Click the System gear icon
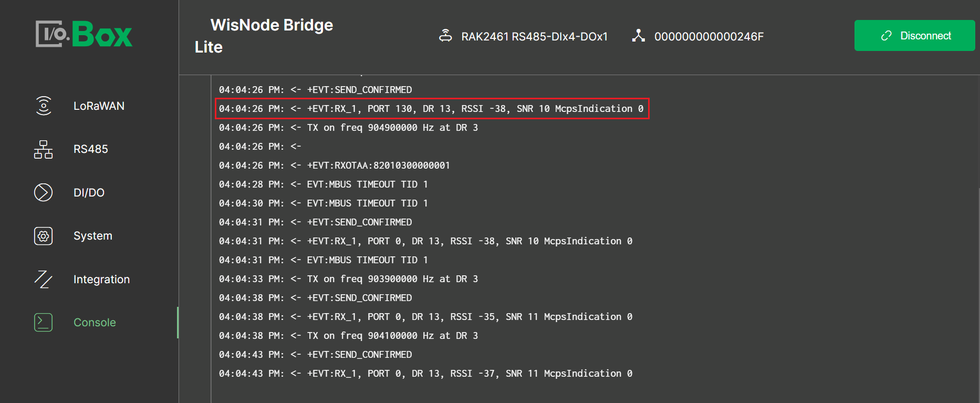 tap(44, 236)
